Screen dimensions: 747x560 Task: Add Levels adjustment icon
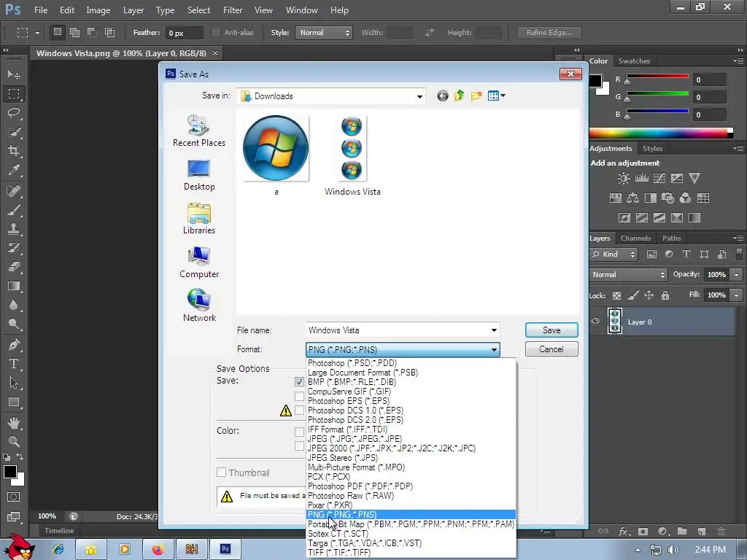(x=642, y=179)
